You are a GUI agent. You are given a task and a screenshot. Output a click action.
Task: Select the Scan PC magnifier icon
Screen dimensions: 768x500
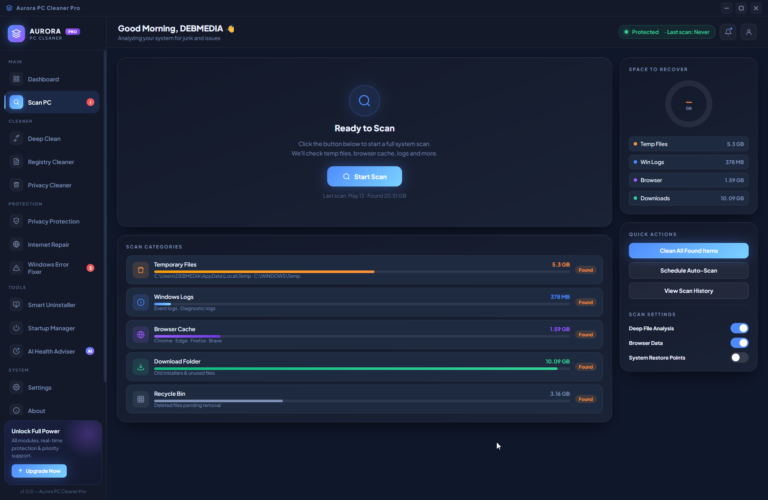(16, 102)
